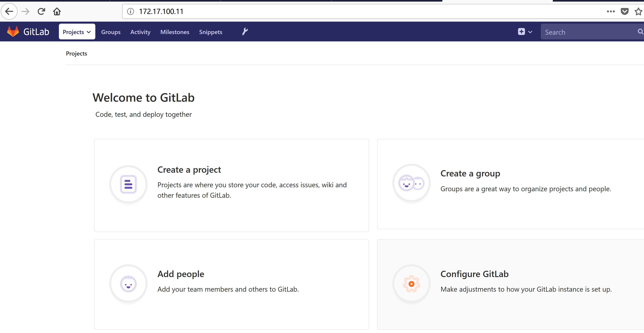Click 'Make adjustments to how your GitLab' description
644x333 pixels.
(x=526, y=289)
